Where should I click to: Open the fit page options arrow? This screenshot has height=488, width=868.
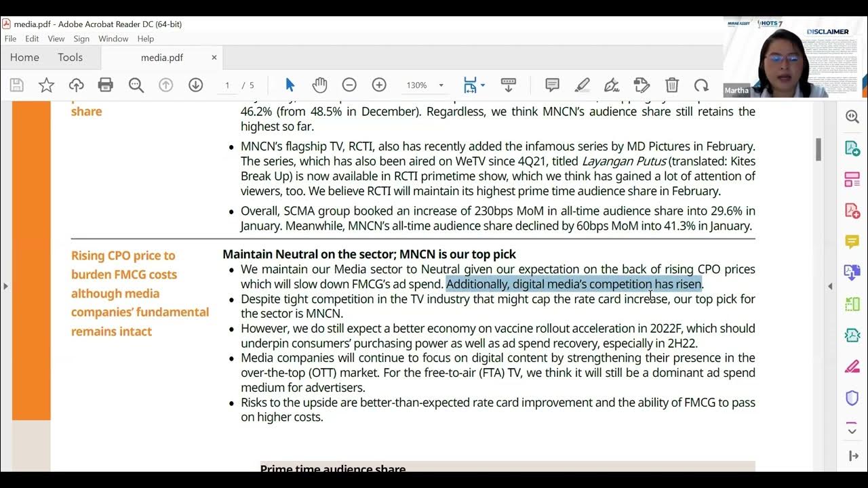pos(483,85)
